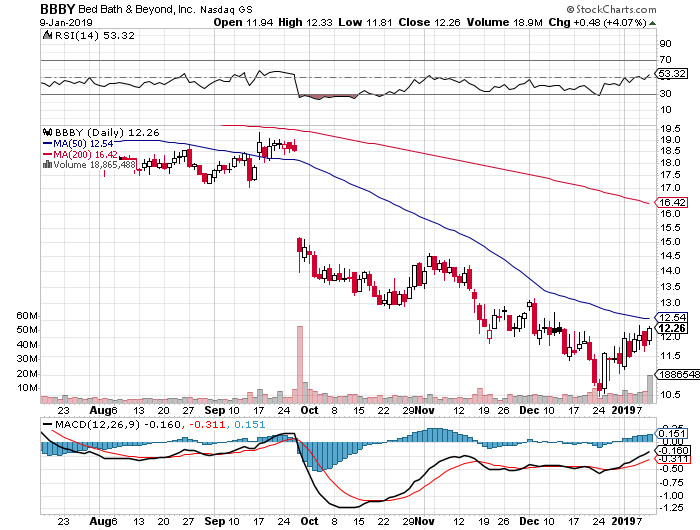The height and width of the screenshot is (530, 700).
Task: Click the 60M label on the volume axis
Action: click(27, 316)
